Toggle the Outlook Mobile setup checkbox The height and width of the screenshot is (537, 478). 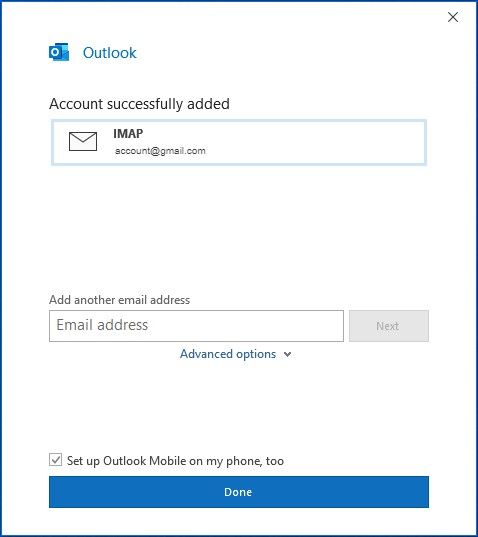(55, 460)
